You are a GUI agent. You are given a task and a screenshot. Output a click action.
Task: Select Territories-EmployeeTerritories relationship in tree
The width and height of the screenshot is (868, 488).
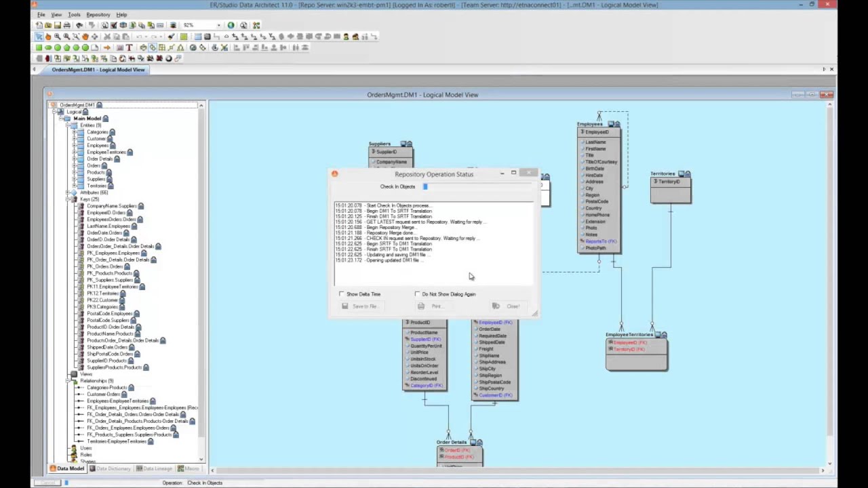pyautogui.click(x=117, y=441)
